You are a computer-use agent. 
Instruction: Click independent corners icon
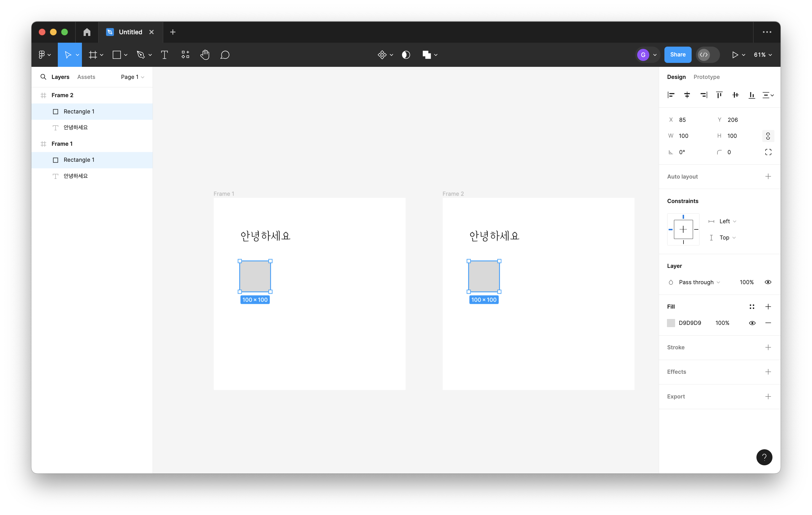(x=768, y=152)
